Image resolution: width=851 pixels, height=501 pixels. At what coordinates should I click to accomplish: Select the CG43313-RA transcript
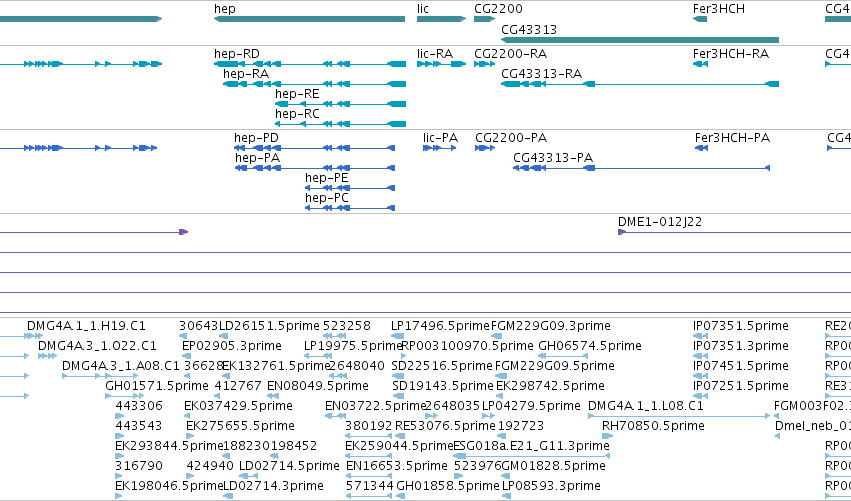640,84
